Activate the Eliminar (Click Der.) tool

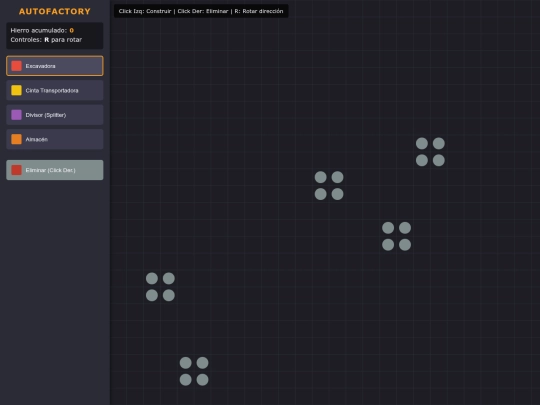pyautogui.click(x=54, y=170)
